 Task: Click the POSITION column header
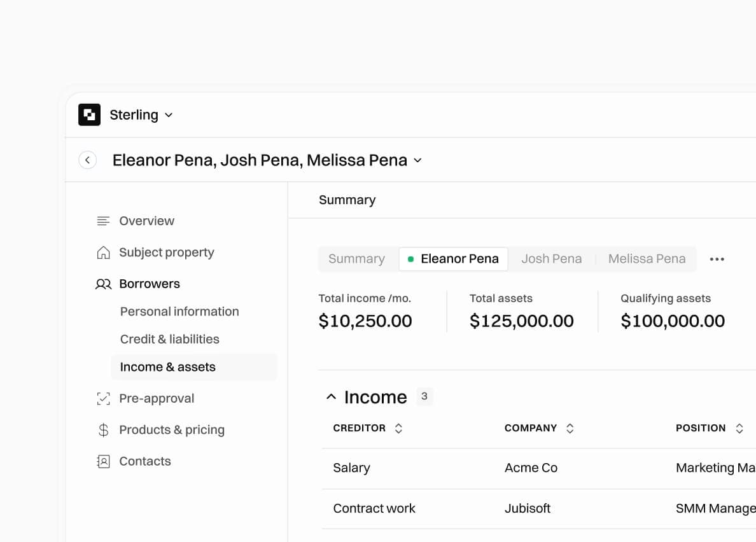[x=701, y=428]
